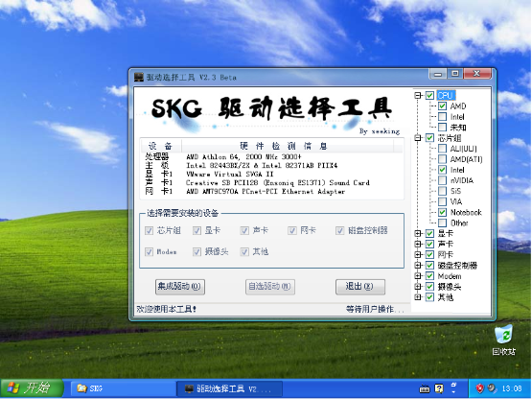Collapse the CPU tree node
Viewport: 532px width, 399px height.
418,95
